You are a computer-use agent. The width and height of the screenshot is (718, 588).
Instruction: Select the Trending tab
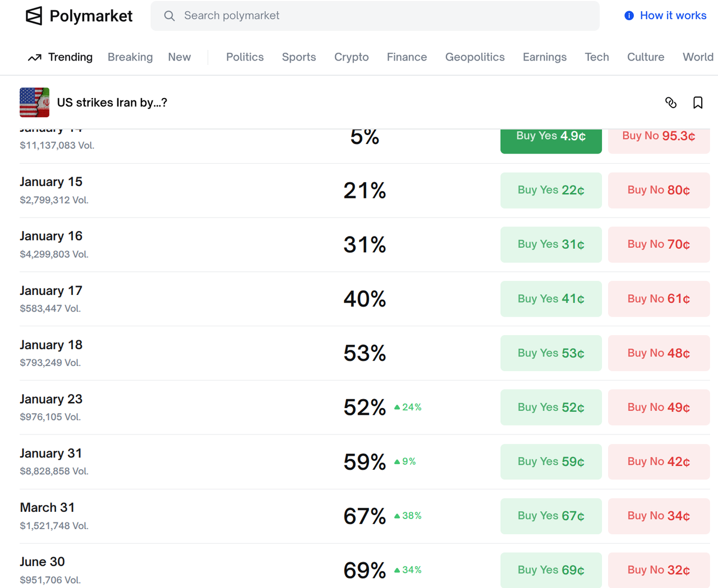[x=70, y=57]
